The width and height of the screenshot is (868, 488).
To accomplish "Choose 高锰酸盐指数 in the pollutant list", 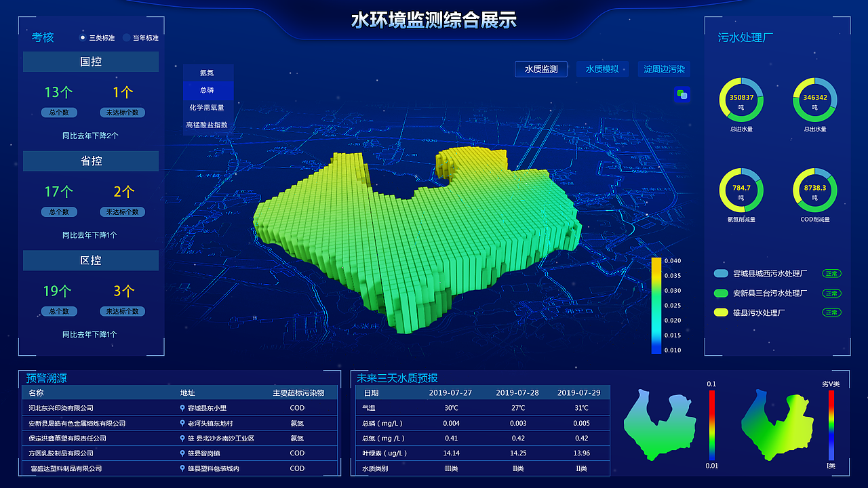I will coord(208,125).
